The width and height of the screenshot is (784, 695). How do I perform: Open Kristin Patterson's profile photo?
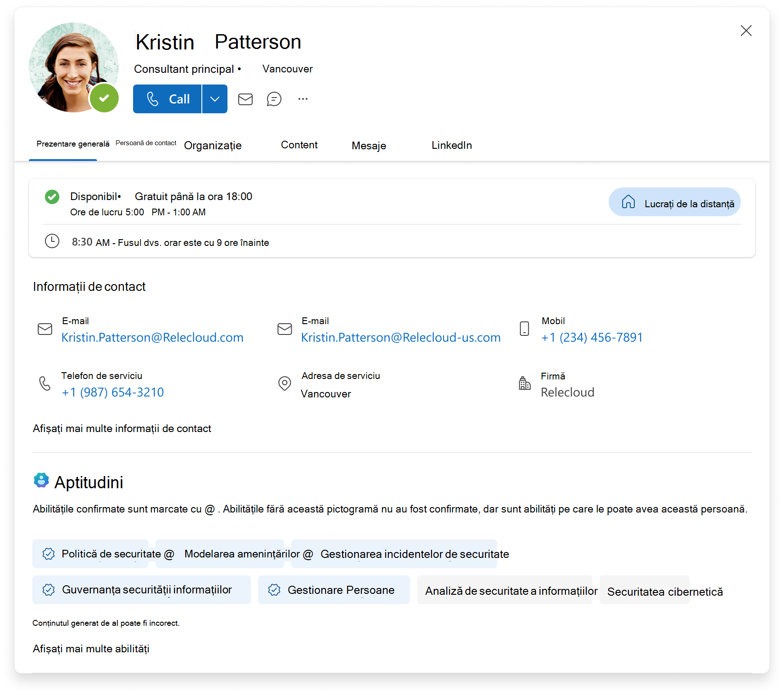coord(74,67)
